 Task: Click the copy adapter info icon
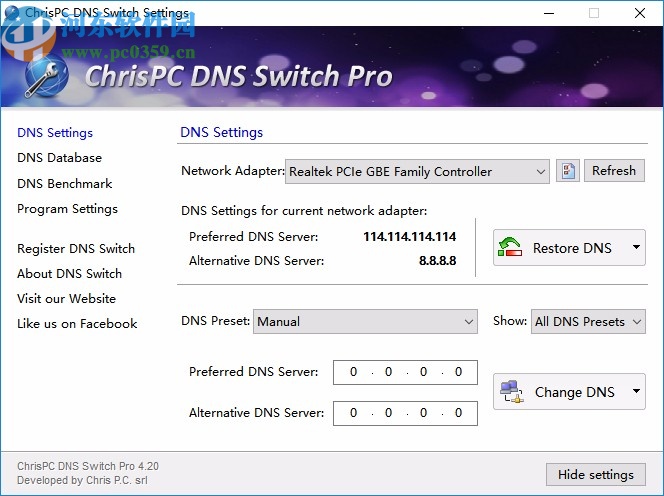tap(567, 171)
